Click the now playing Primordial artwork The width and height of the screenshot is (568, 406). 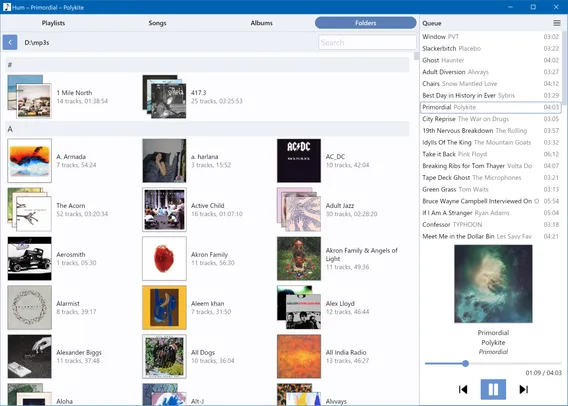pyautogui.click(x=493, y=284)
